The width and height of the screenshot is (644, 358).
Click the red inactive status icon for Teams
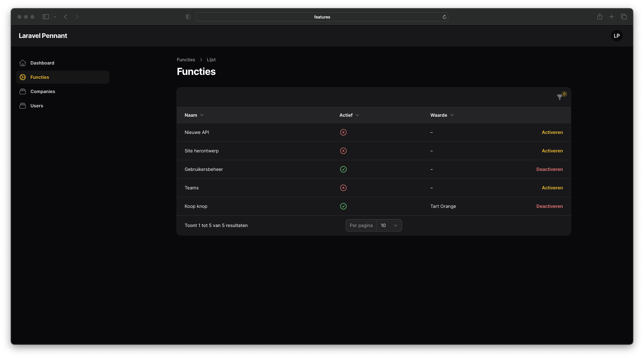click(x=343, y=188)
